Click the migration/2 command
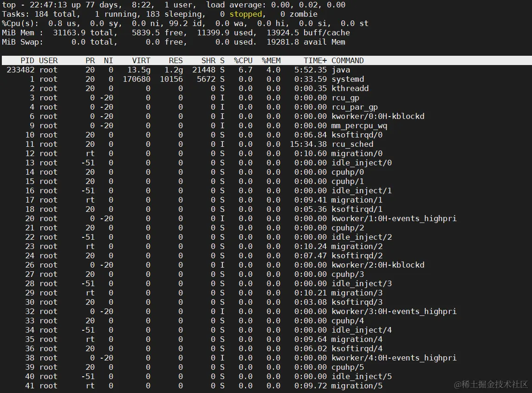The width and height of the screenshot is (532, 393). (x=357, y=246)
